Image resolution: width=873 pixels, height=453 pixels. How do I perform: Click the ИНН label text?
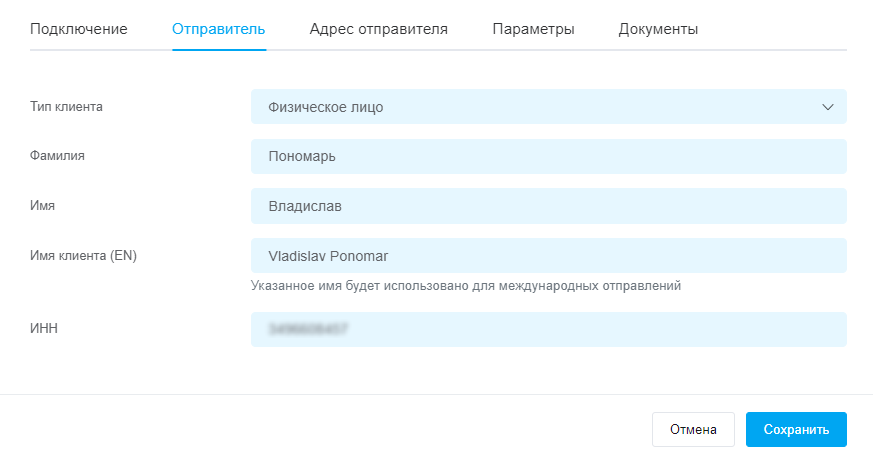point(44,328)
